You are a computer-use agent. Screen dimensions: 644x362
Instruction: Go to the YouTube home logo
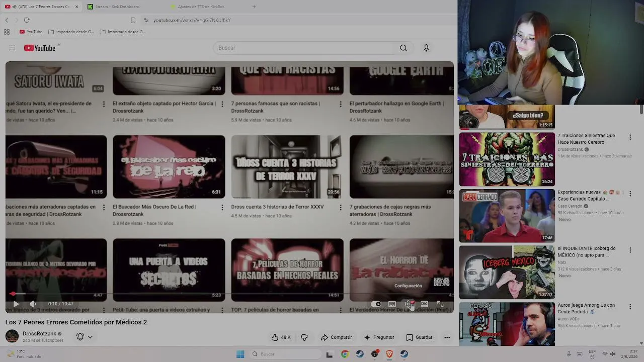(40, 48)
